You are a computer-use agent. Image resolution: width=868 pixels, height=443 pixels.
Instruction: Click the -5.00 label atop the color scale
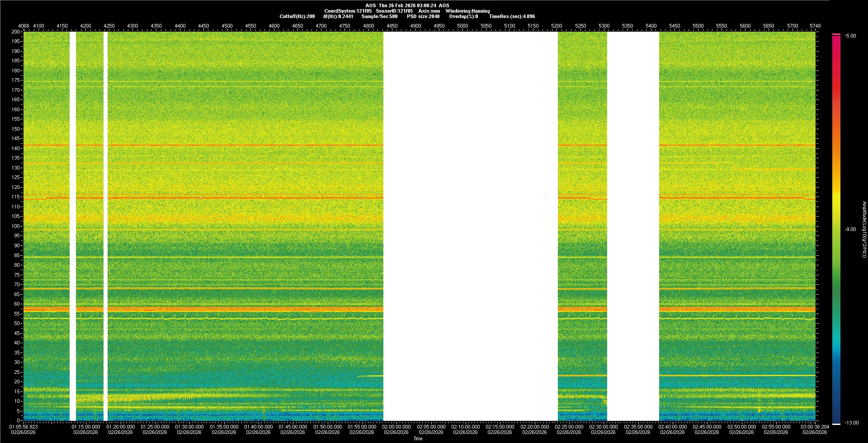coord(850,36)
